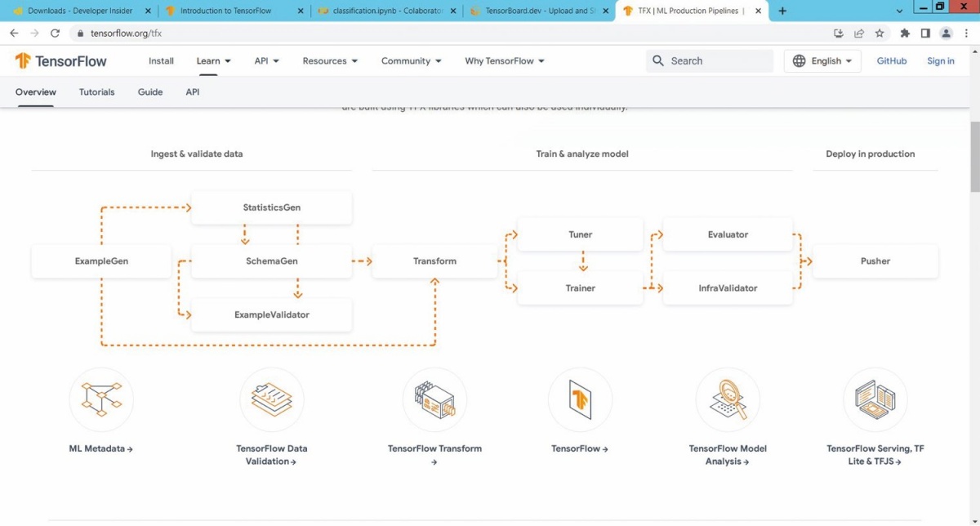Click the language globe icon
The image size is (980, 526).
799,61
